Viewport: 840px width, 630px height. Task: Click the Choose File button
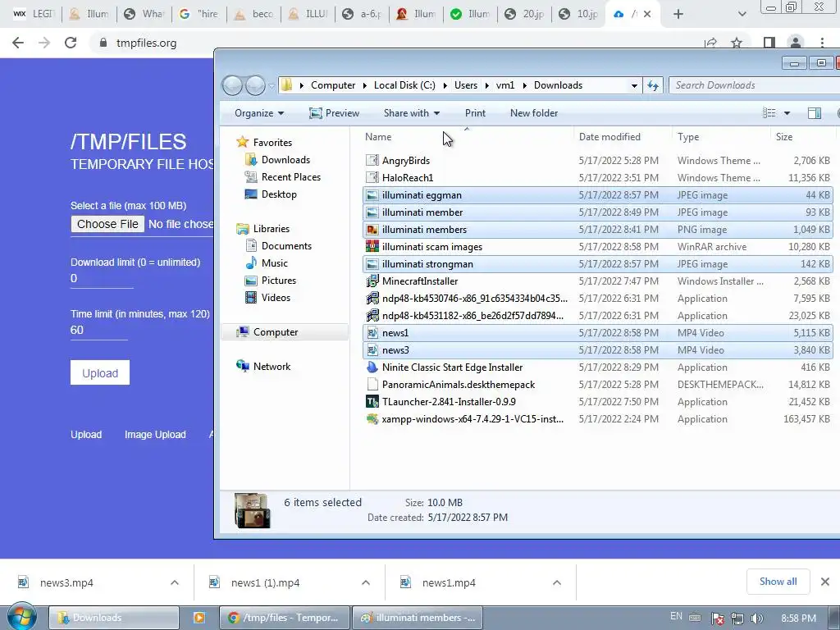[x=107, y=224]
